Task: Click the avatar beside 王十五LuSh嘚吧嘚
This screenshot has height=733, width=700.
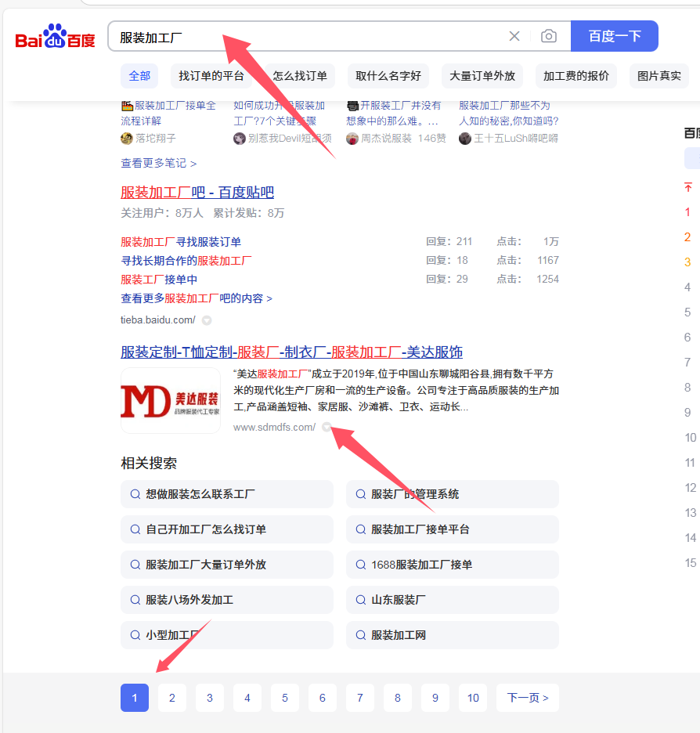Action: [x=465, y=139]
